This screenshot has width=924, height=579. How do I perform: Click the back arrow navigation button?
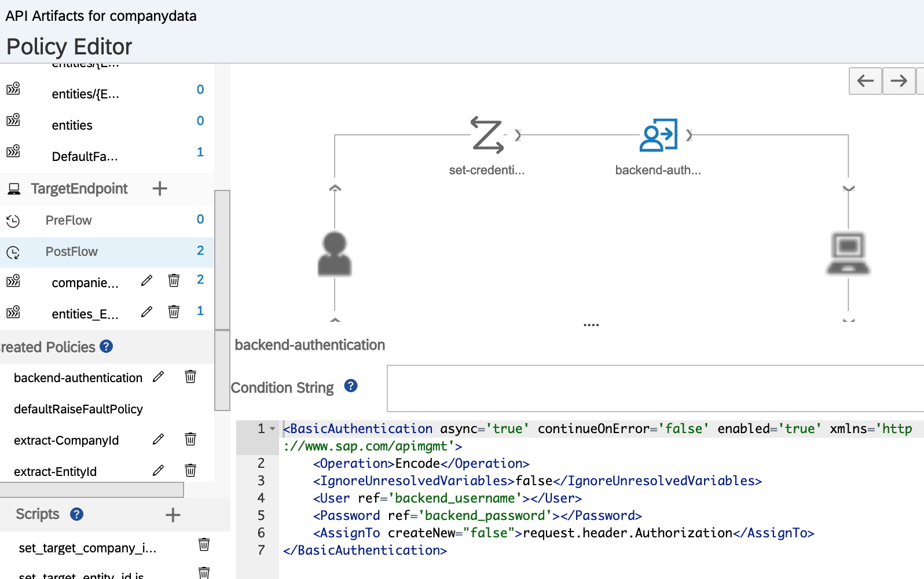[x=865, y=80]
